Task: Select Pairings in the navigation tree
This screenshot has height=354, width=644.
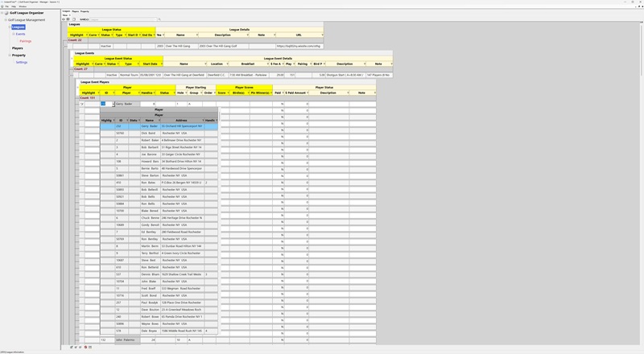Action: point(26,41)
